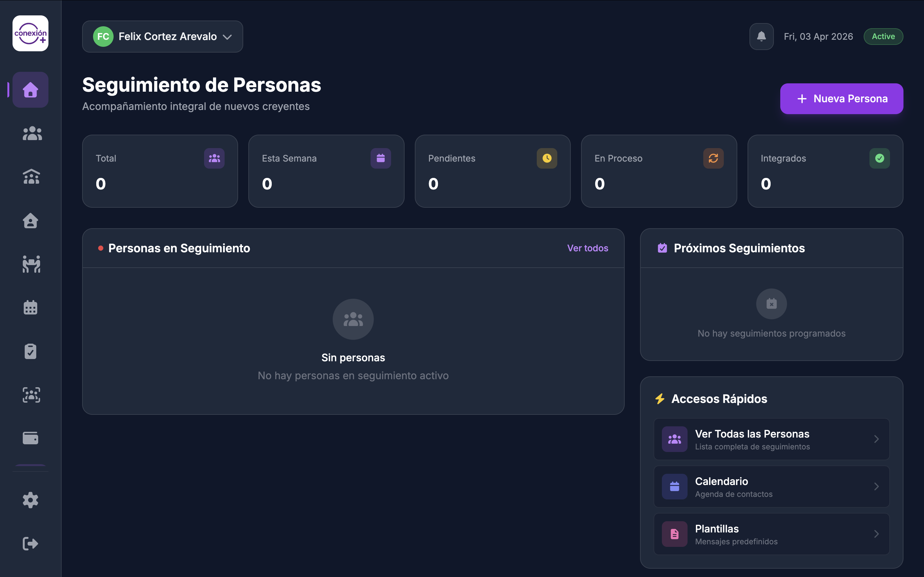Screen dimensions: 924x577
Task: Open the people group section from sidebar
Action: point(31,133)
